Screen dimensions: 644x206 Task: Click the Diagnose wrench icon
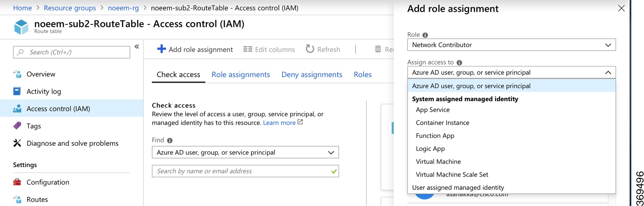coord(17,143)
